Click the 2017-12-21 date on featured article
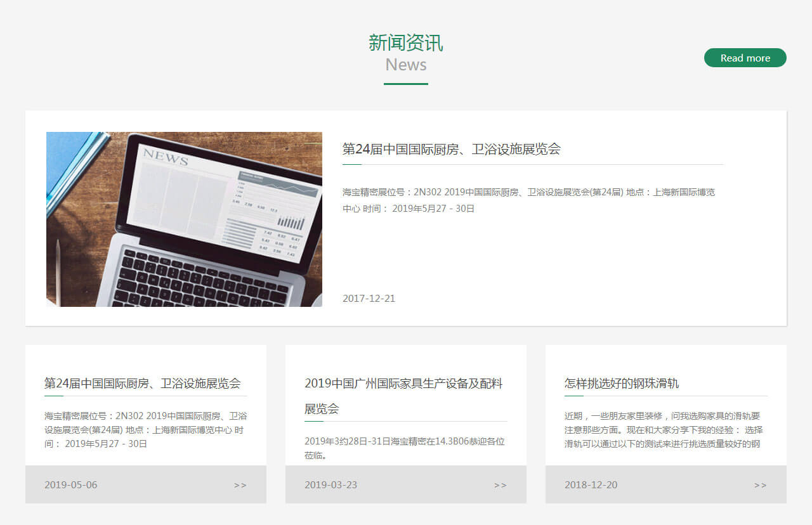The width and height of the screenshot is (812, 525). click(369, 298)
